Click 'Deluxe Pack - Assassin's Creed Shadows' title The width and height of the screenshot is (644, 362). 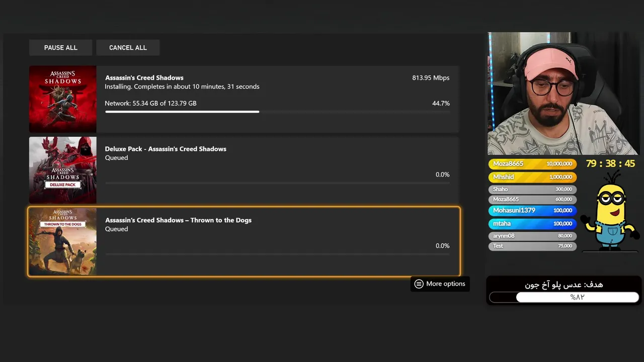click(x=166, y=149)
